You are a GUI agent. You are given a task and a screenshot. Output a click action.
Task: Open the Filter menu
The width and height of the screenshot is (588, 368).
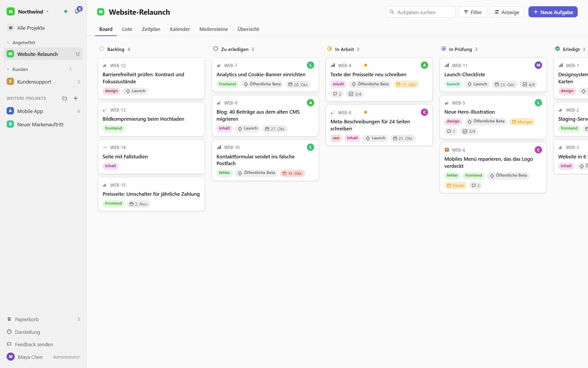point(472,12)
